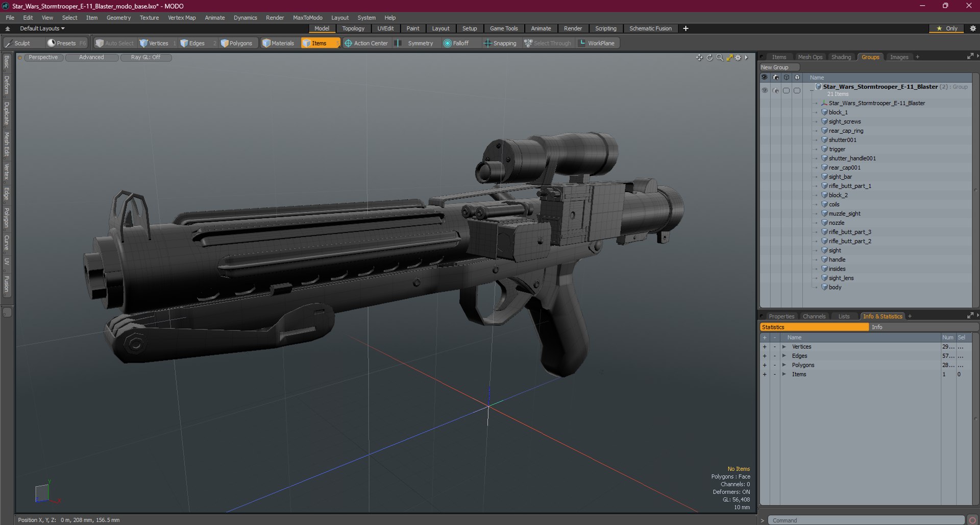The height and width of the screenshot is (525, 980).
Task: Click the command record button at bottom right
Action: coord(972,520)
